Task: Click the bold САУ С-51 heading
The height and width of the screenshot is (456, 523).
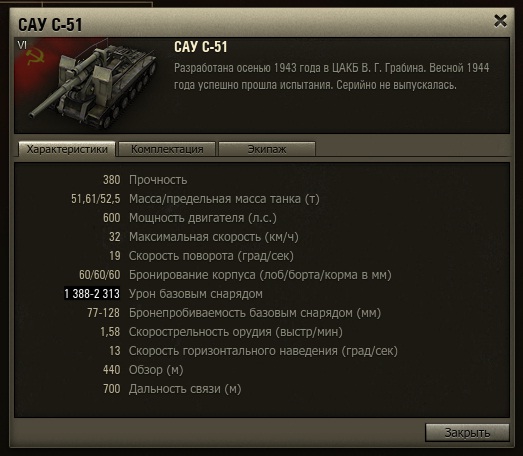Action: (x=201, y=47)
